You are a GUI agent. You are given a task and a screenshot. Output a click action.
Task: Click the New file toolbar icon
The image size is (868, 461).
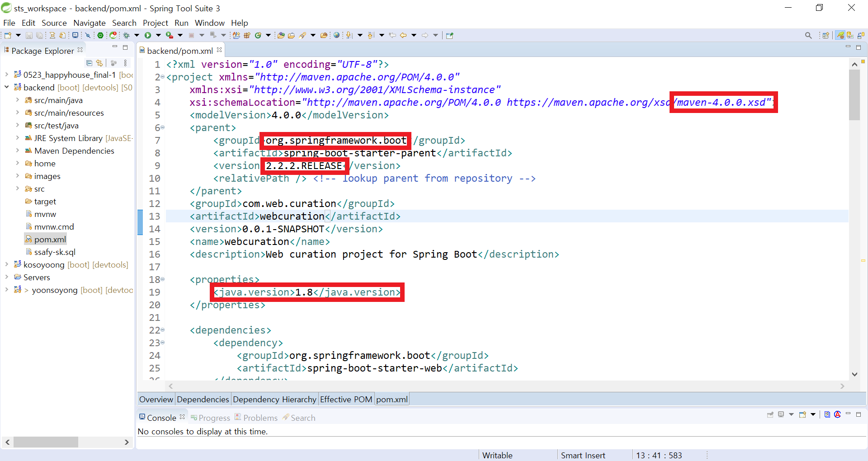pos(8,35)
